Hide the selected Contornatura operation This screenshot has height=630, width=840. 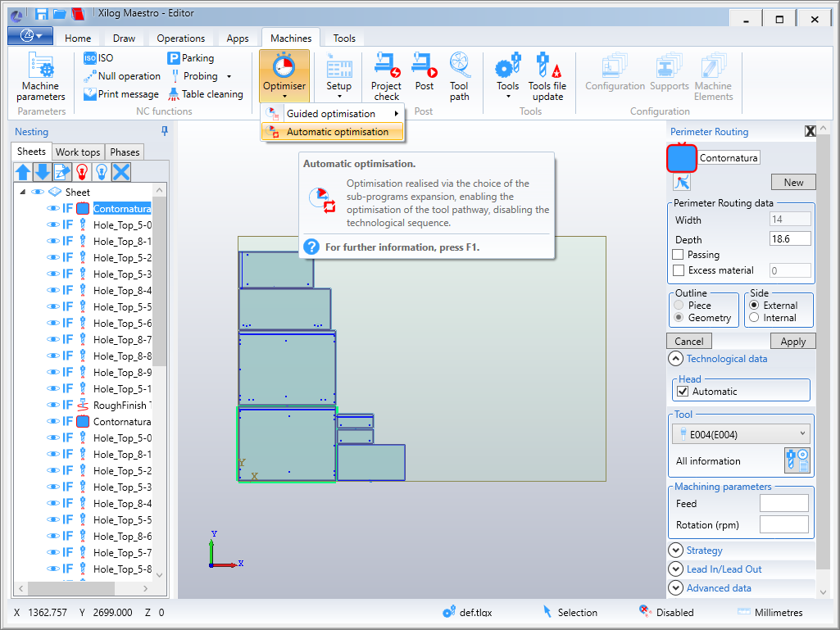(x=53, y=208)
